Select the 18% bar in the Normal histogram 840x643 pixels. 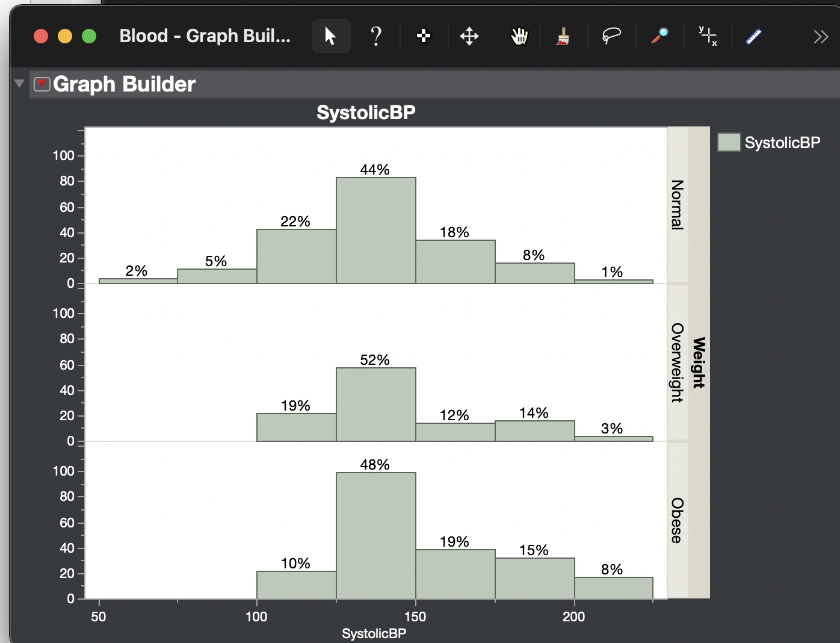click(455, 262)
